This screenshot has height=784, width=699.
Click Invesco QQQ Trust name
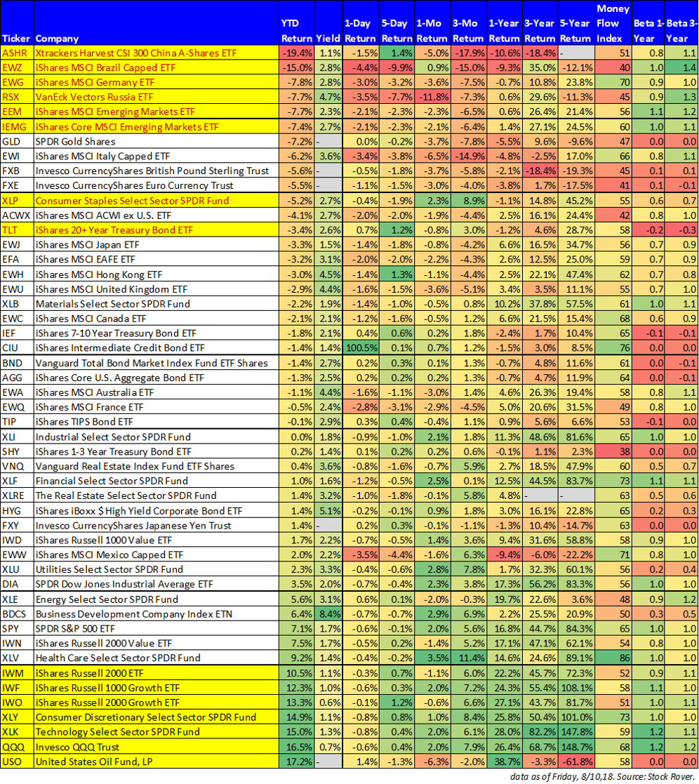click(77, 748)
